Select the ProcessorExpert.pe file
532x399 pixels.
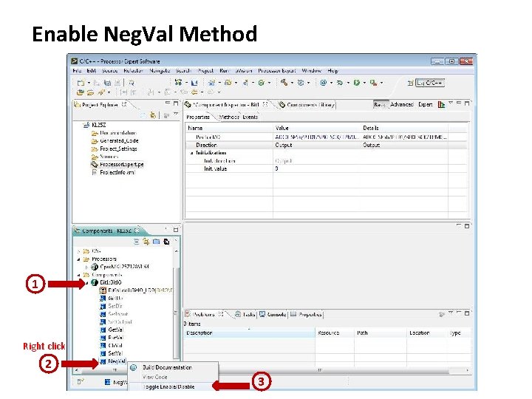121,165
